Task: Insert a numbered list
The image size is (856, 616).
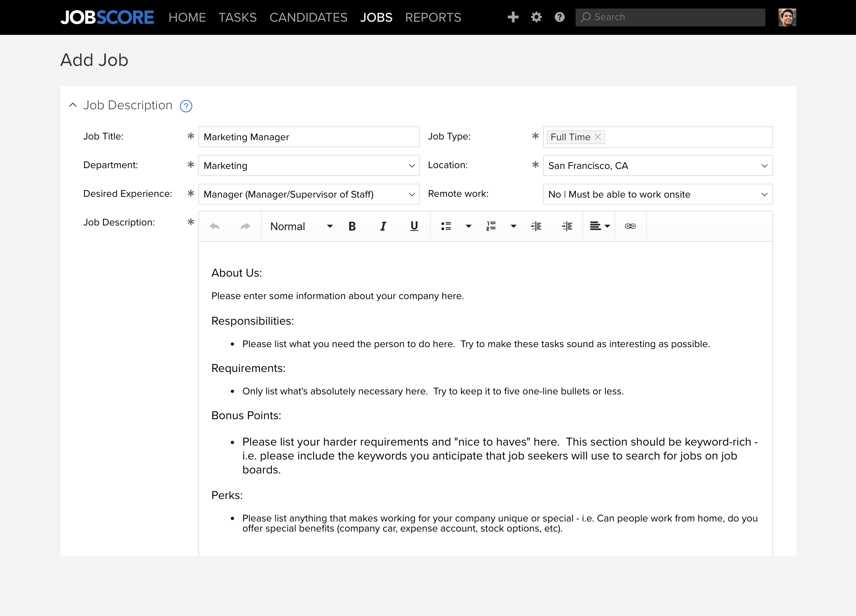Action: [491, 226]
